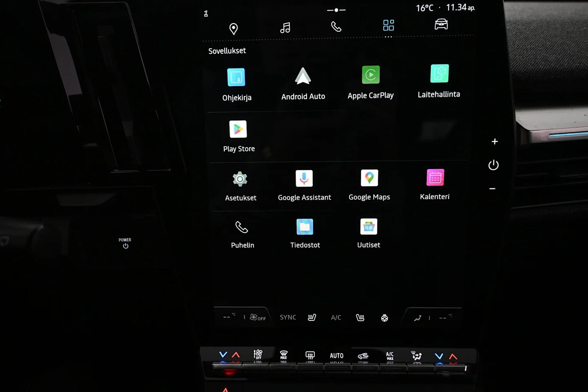
Task: Open the Tiedostot files app
Action: point(305,234)
